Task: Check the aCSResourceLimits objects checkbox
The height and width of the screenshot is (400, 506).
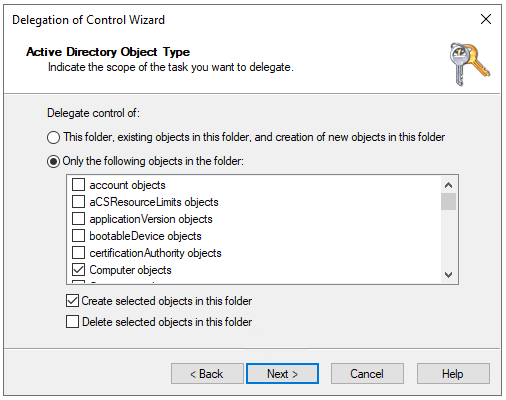Action: tap(78, 202)
